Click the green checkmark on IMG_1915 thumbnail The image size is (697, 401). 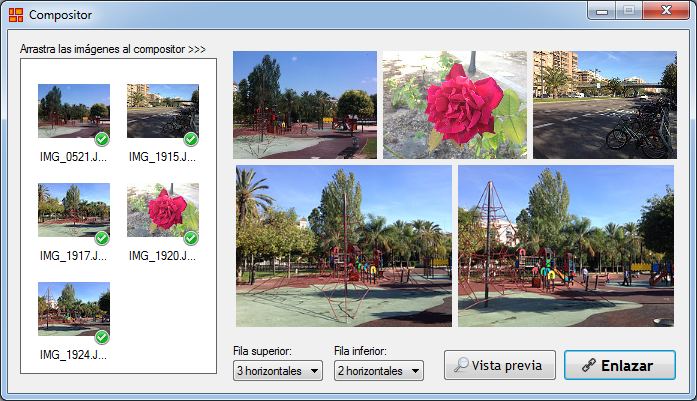coord(191,140)
